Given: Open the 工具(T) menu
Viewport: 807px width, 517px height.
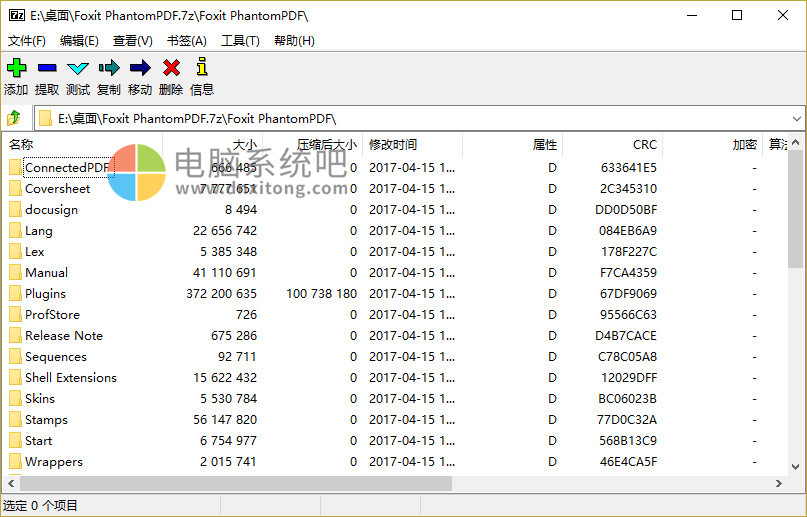Looking at the screenshot, I should point(240,41).
